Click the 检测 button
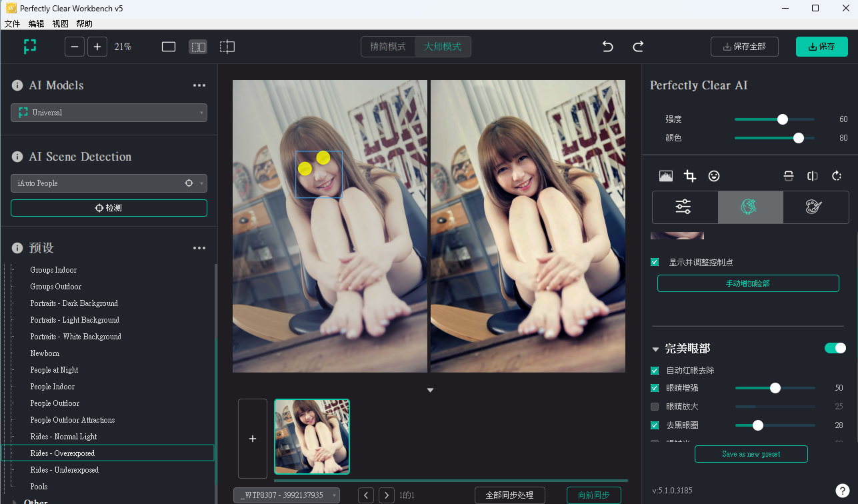858x504 pixels. (x=109, y=208)
